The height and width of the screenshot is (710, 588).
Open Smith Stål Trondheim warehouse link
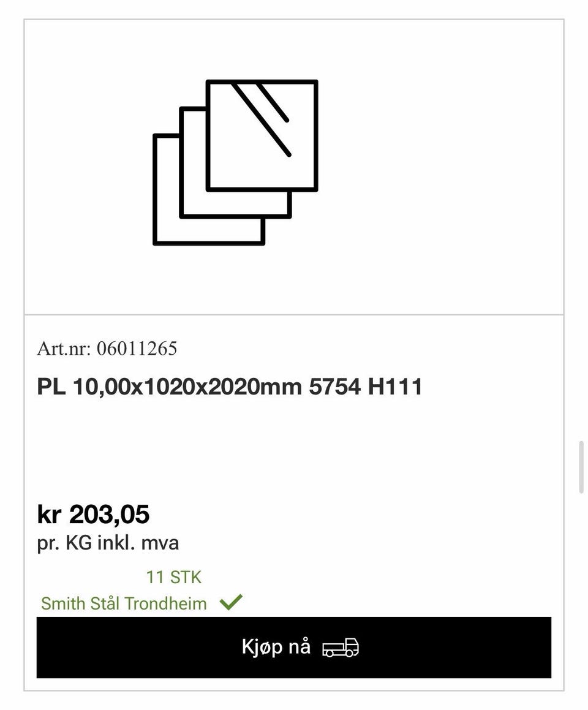coord(124,603)
